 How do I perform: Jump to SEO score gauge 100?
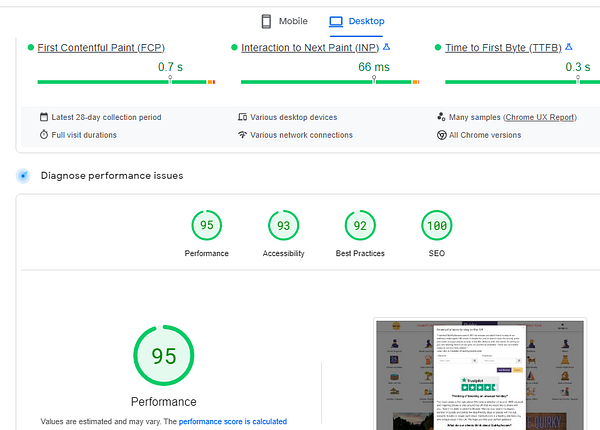pos(437,225)
